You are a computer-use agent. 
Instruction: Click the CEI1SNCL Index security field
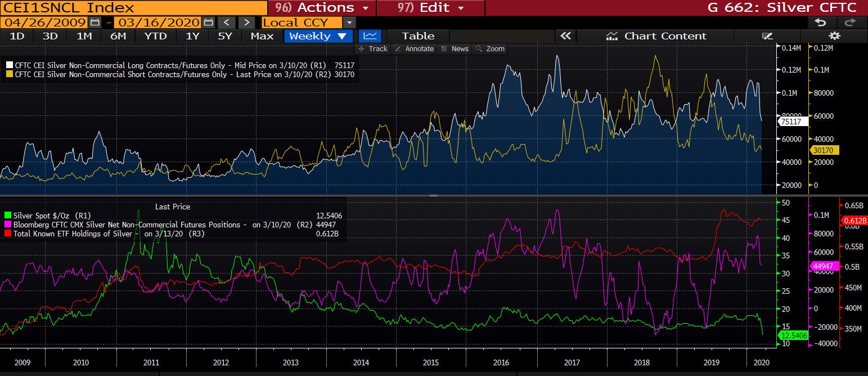133,7
